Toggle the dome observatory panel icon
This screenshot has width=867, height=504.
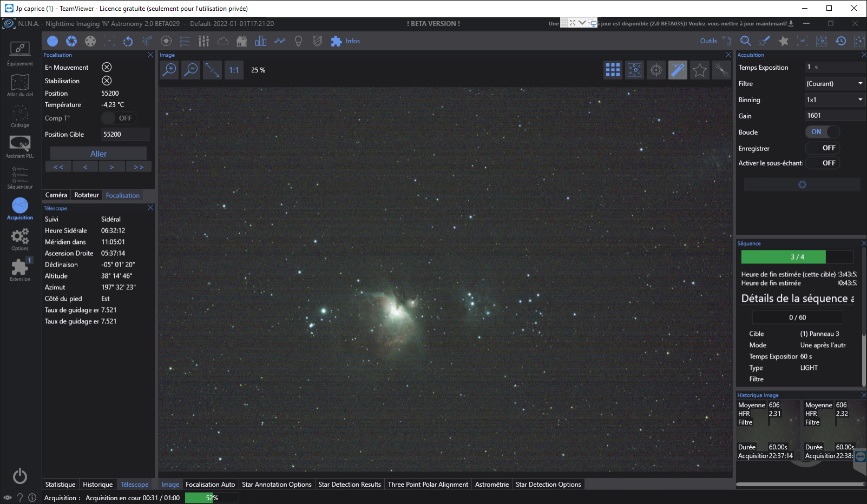pos(241,41)
